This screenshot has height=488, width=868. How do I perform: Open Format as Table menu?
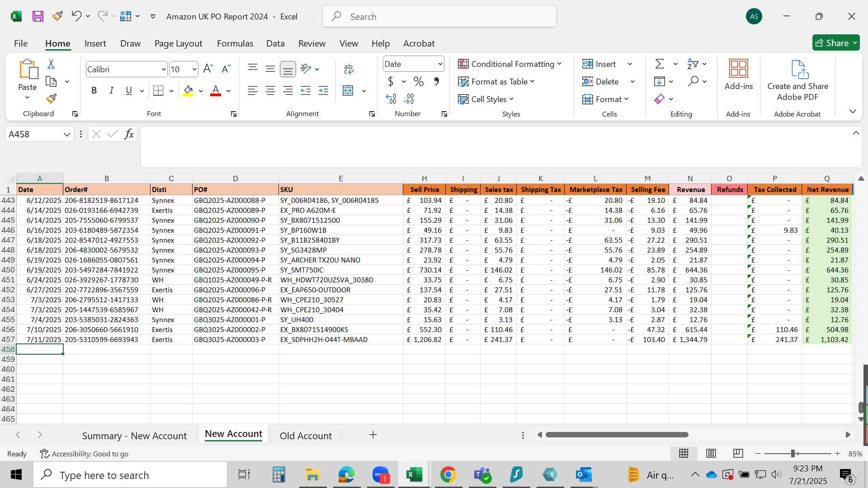click(496, 81)
